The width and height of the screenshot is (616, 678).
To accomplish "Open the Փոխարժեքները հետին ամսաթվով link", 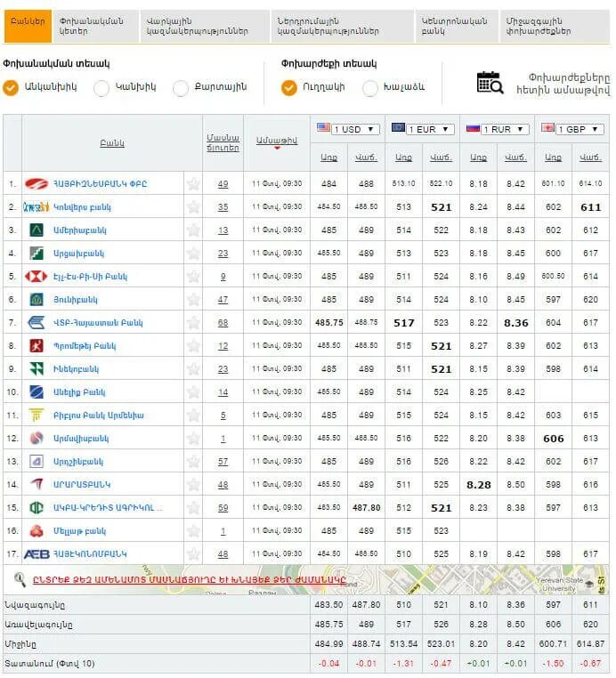I will coord(563,84).
